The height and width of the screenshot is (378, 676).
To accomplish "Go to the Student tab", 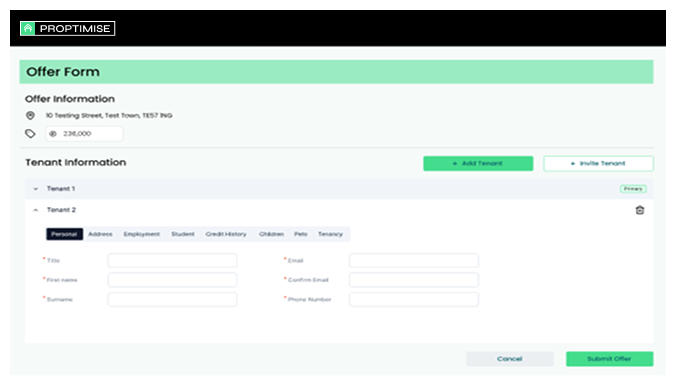I will coord(183,234).
